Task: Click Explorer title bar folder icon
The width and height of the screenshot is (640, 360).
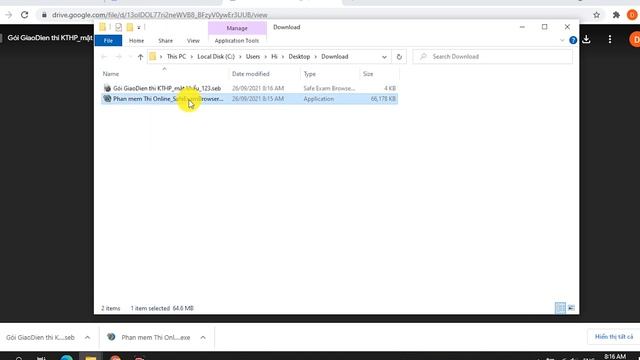Action: [x=102, y=27]
